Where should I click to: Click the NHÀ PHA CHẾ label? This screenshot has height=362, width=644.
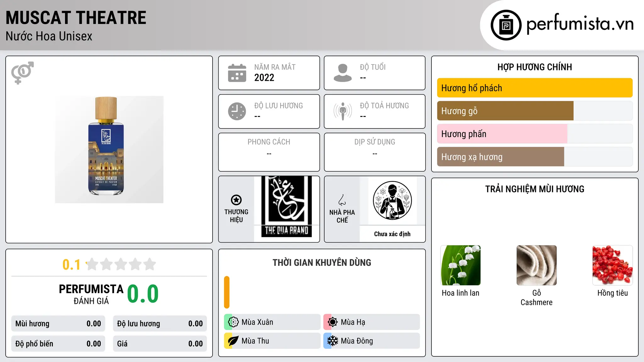click(x=342, y=216)
